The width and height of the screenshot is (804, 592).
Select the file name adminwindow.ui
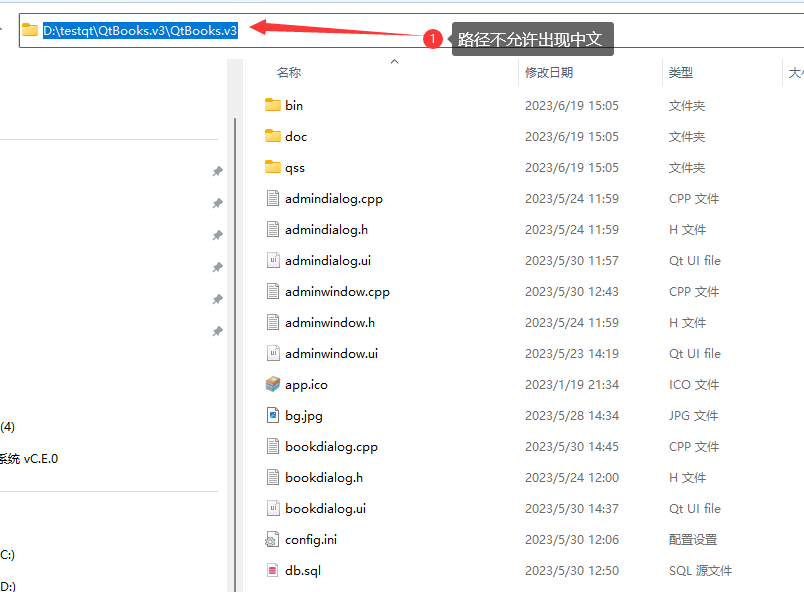pos(332,354)
